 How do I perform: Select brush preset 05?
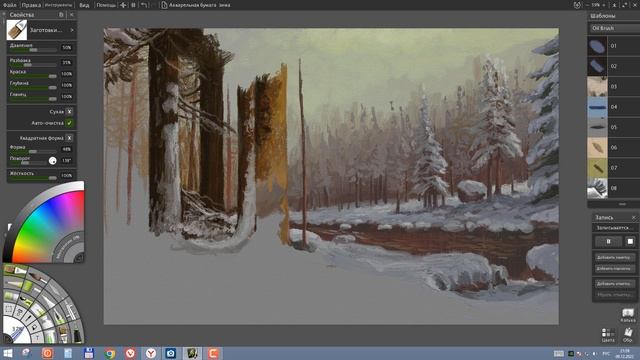[x=613, y=127]
